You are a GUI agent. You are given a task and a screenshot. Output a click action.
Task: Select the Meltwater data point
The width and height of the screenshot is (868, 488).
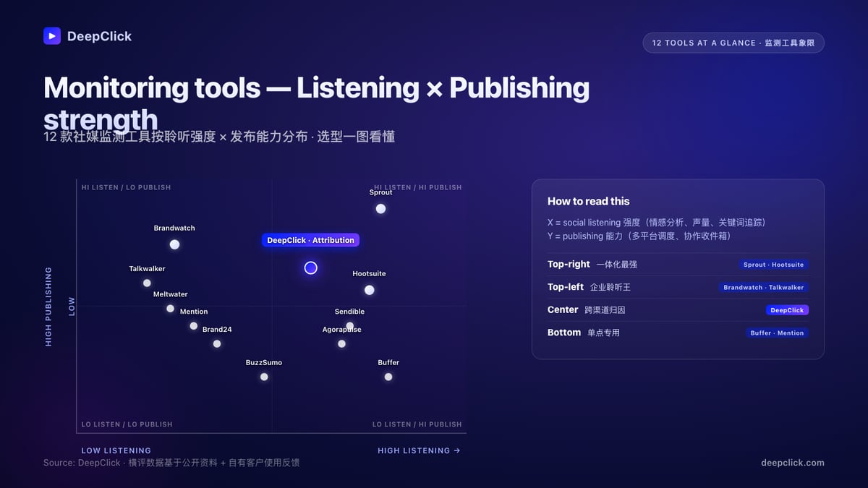click(170, 309)
